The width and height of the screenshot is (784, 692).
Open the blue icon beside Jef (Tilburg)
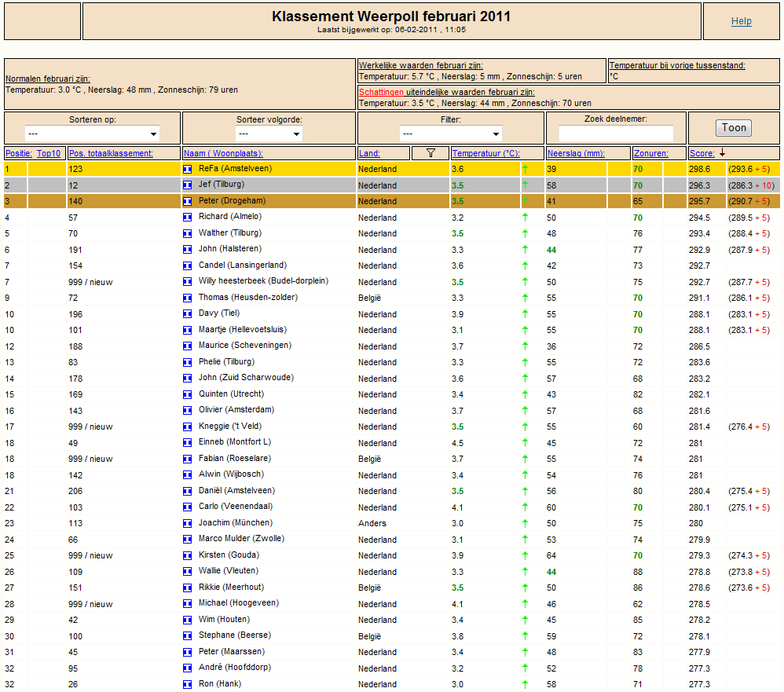point(188,185)
